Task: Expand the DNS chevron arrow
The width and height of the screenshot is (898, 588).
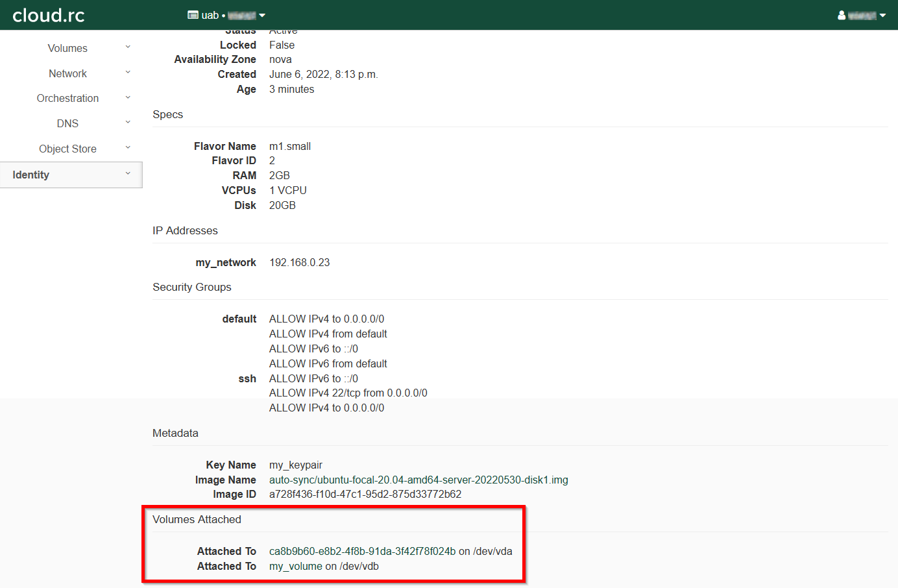Action: click(128, 122)
